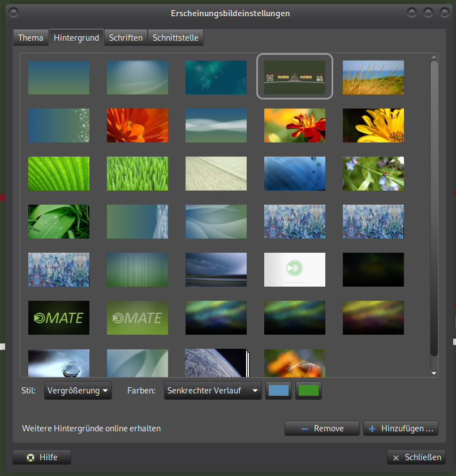
Task: Select the orange flower wallpaper thumbnail
Action: [137, 126]
